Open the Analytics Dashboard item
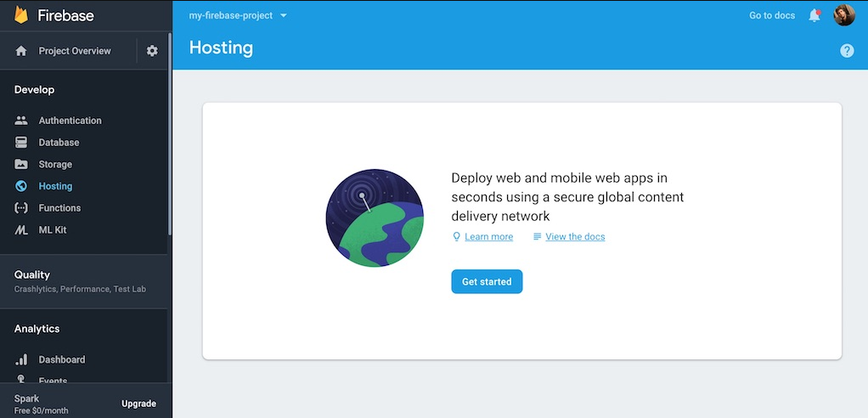The height and width of the screenshot is (418, 868). (83, 359)
